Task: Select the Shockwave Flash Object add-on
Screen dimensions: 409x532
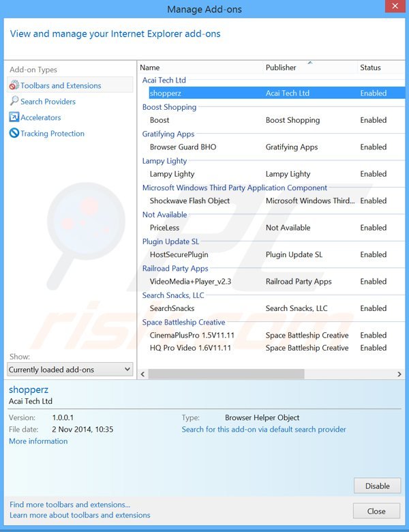Action: pos(277,201)
